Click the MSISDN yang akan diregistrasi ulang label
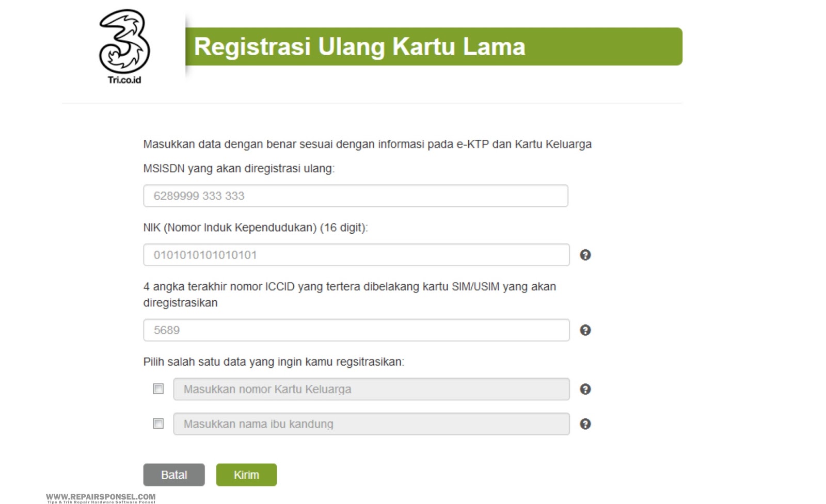The height and width of the screenshot is (504, 826). pyautogui.click(x=239, y=169)
